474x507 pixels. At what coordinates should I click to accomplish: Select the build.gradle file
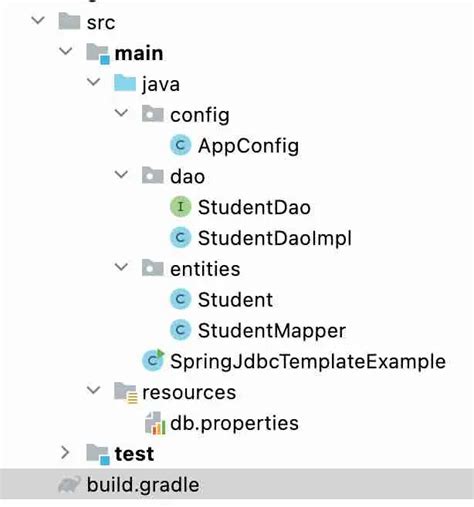(237, 484)
